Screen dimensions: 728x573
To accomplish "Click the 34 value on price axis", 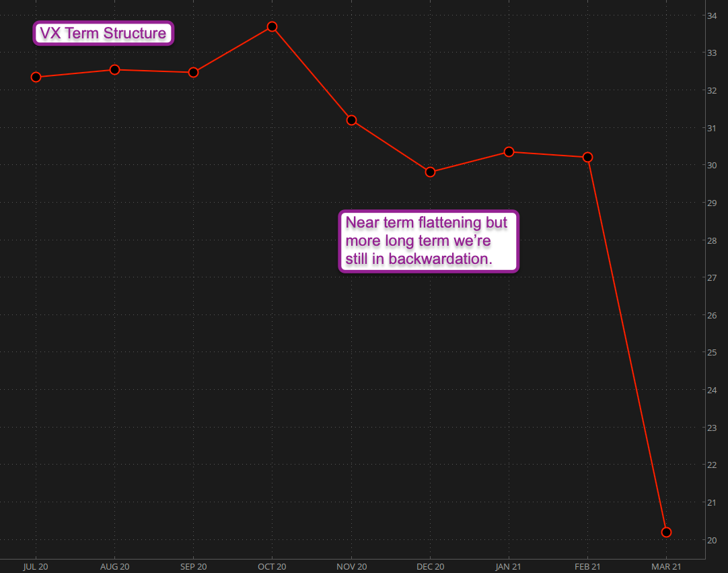I will (x=712, y=15).
